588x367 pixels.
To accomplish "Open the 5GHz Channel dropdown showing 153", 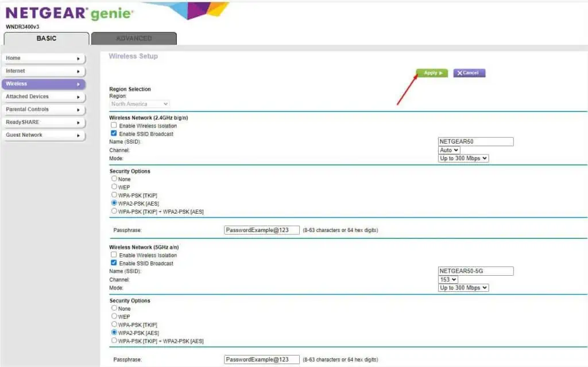I will click(448, 280).
